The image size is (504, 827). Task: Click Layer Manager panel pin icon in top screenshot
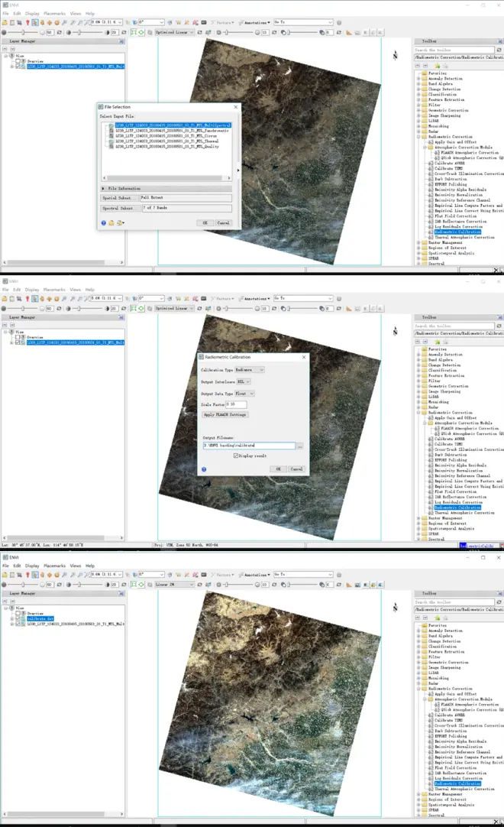coord(121,41)
